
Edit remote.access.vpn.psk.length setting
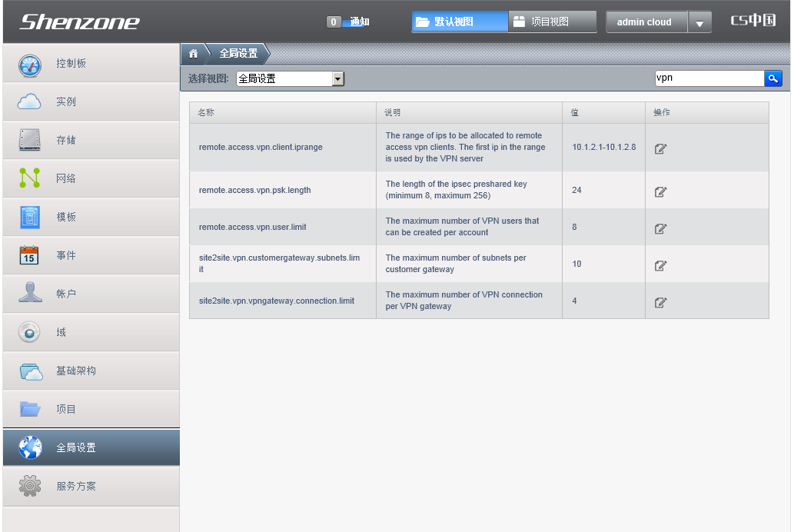[x=659, y=191]
